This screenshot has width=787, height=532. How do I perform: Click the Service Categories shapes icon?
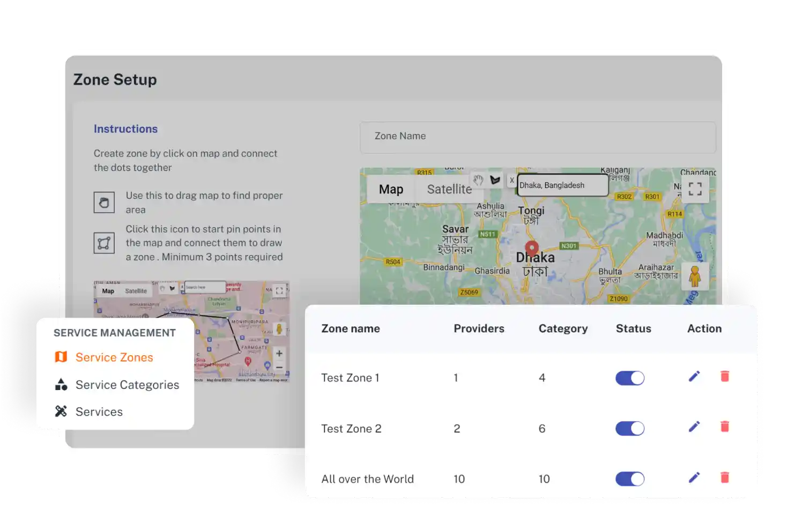tap(61, 384)
